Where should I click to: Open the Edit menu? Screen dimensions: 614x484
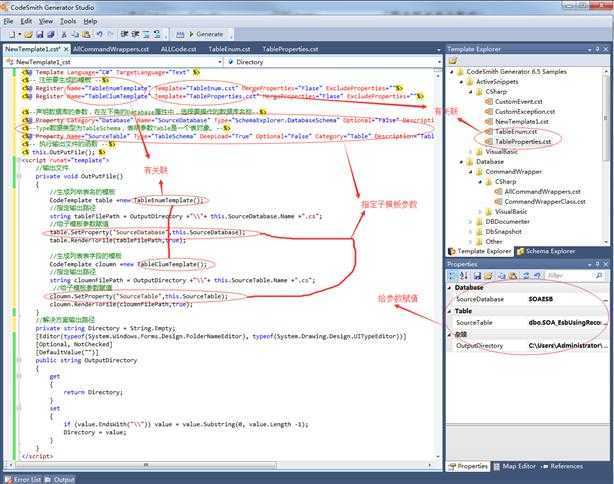pos(26,21)
